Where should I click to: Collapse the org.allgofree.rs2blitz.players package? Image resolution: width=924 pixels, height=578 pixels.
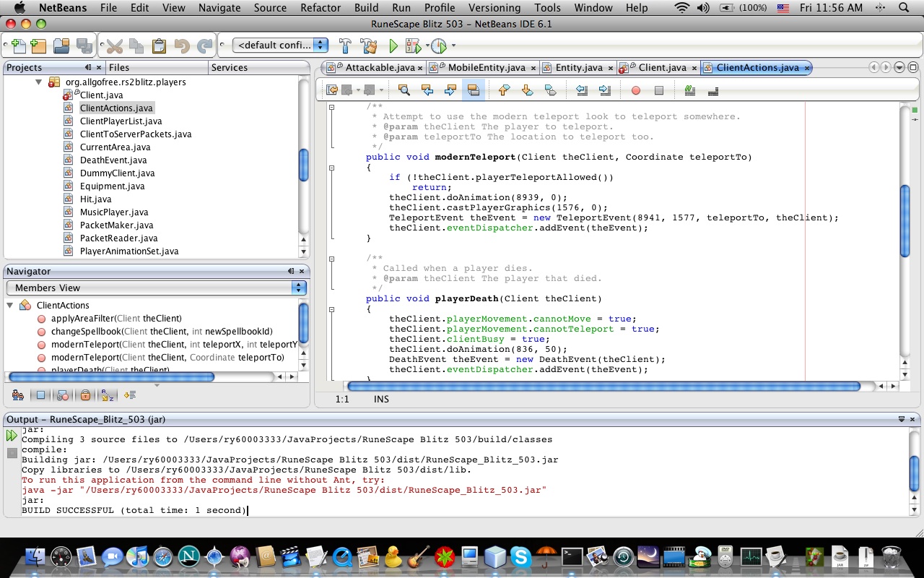click(39, 82)
